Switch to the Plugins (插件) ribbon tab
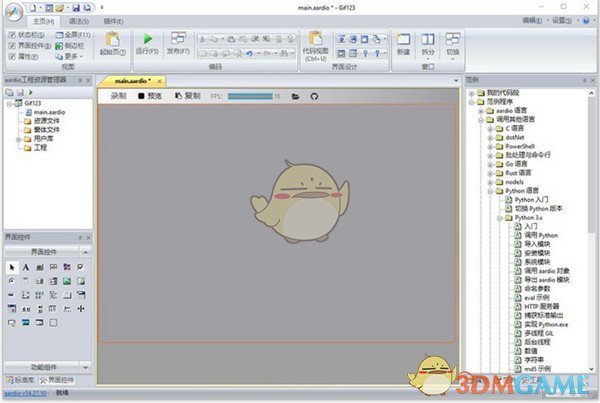The width and height of the screenshot is (600, 403). [113, 21]
